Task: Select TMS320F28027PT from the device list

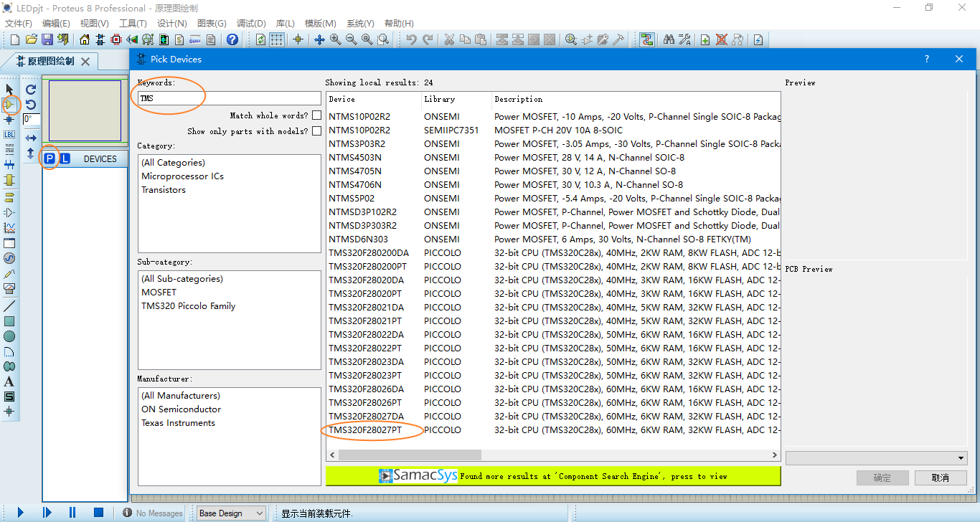Action: coord(368,430)
